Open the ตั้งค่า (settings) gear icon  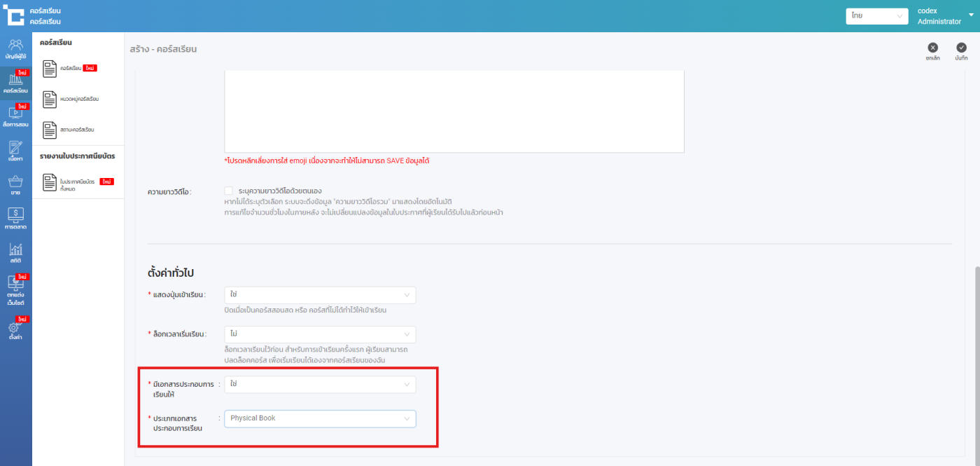click(x=15, y=330)
